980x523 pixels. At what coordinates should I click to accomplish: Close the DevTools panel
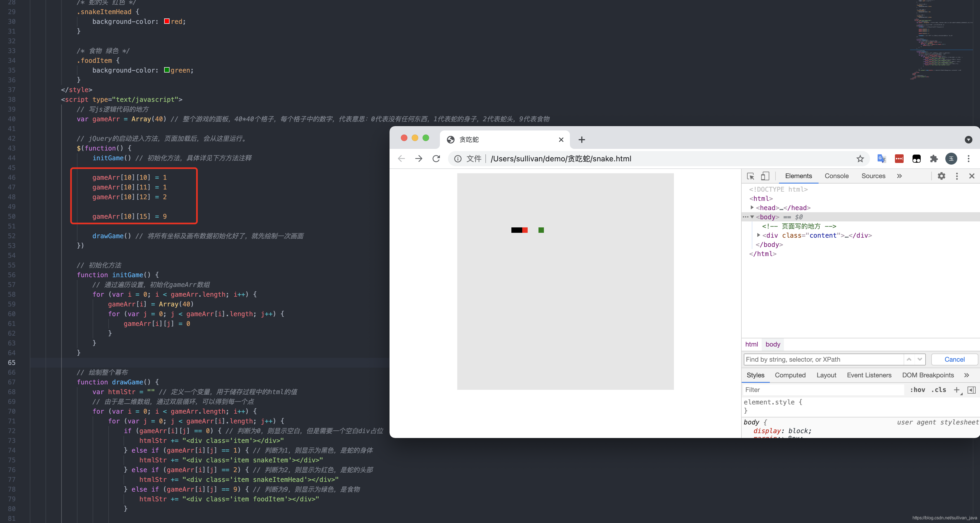pos(972,176)
